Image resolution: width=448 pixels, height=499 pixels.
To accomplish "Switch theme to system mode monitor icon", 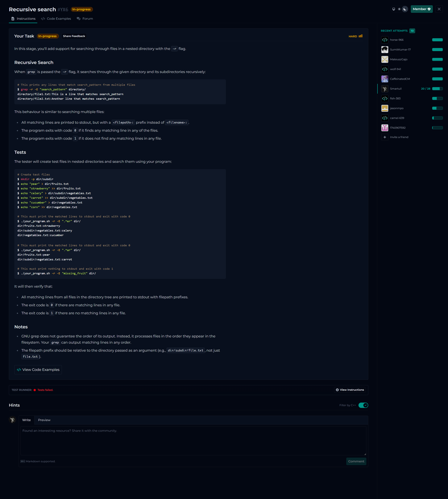I will (x=394, y=9).
